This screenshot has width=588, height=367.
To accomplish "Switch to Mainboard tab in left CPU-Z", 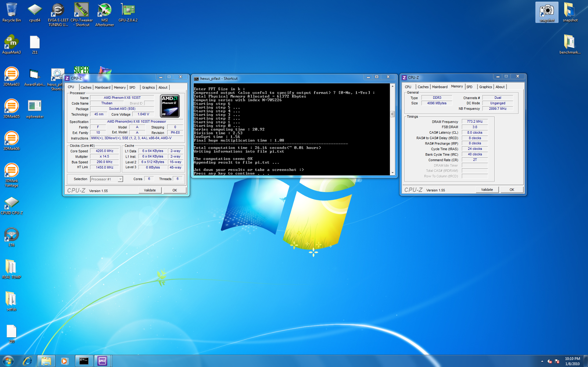I will tap(103, 87).
